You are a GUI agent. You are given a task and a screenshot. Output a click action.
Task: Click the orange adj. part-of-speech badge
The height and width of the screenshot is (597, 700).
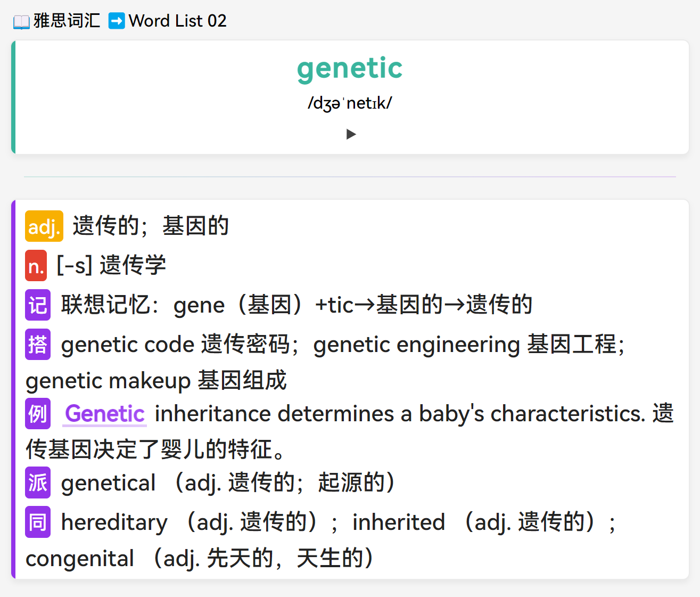pos(44,226)
